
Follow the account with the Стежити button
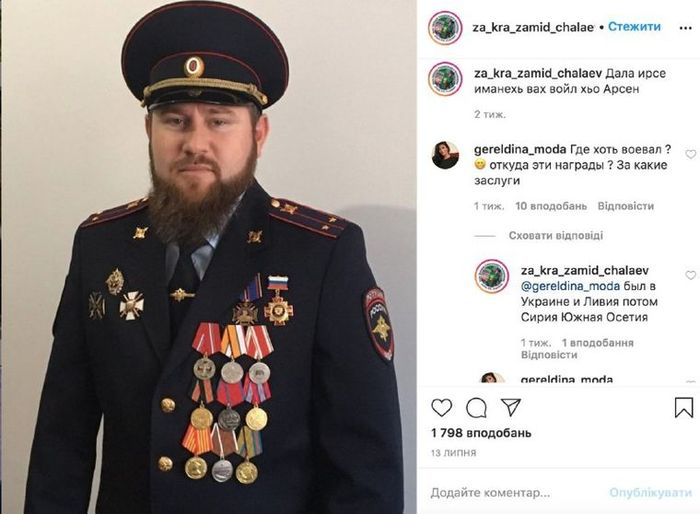click(634, 27)
